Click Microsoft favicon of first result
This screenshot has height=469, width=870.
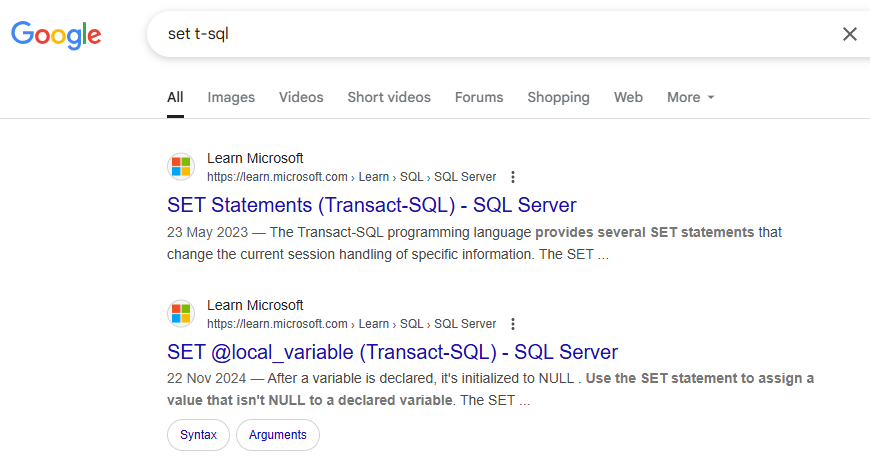pyautogui.click(x=181, y=167)
